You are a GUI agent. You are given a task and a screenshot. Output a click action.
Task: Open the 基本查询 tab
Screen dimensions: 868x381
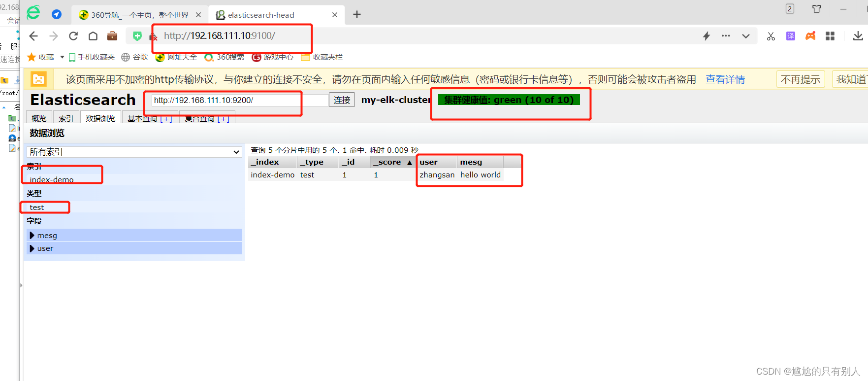pos(142,118)
